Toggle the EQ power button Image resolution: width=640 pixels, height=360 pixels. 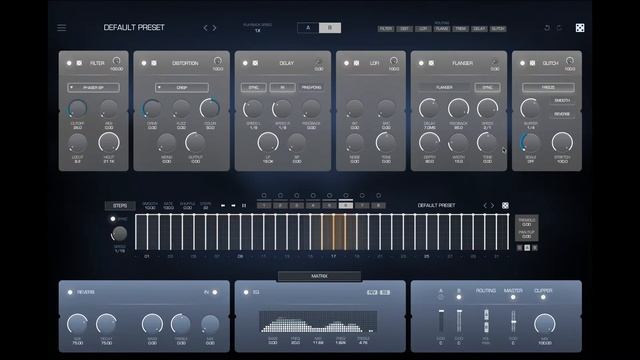(246, 292)
